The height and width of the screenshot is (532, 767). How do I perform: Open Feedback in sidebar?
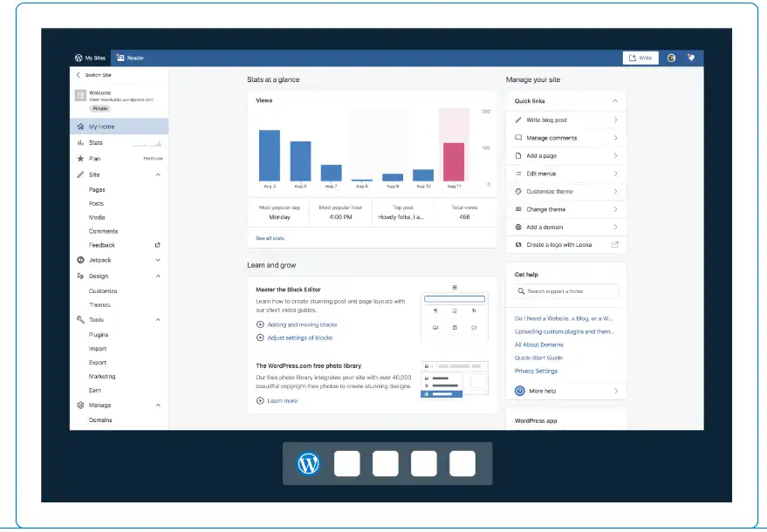point(102,245)
